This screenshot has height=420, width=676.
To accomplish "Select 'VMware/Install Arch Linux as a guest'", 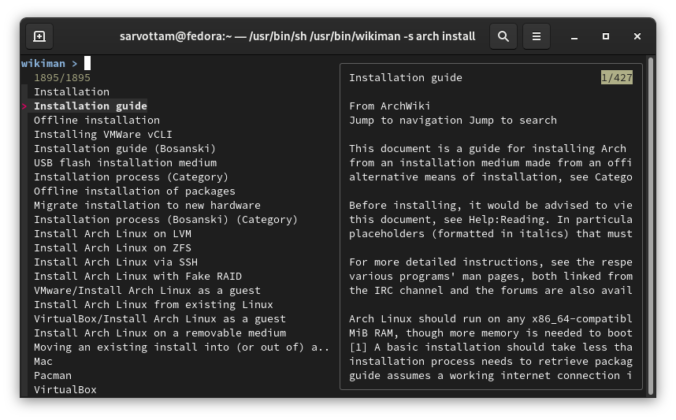I will (147, 291).
